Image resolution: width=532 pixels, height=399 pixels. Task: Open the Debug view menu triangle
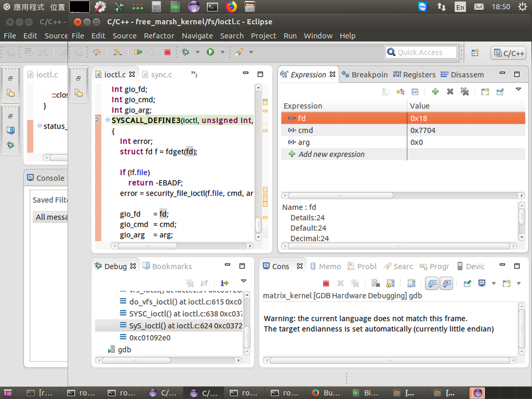tap(243, 281)
